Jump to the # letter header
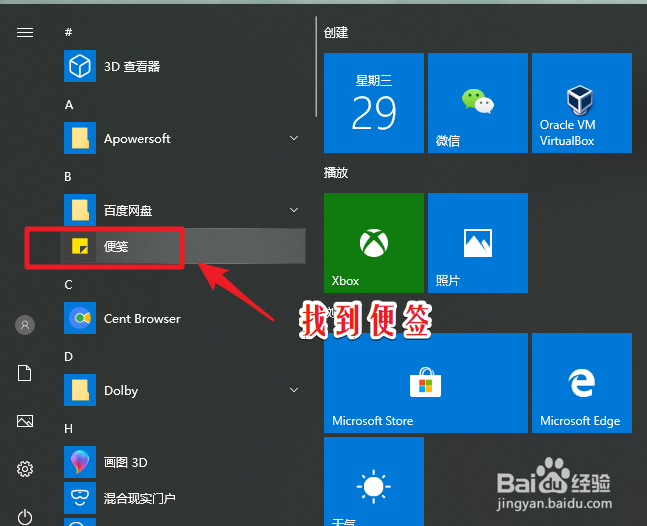This screenshot has width=647, height=526. point(68,32)
